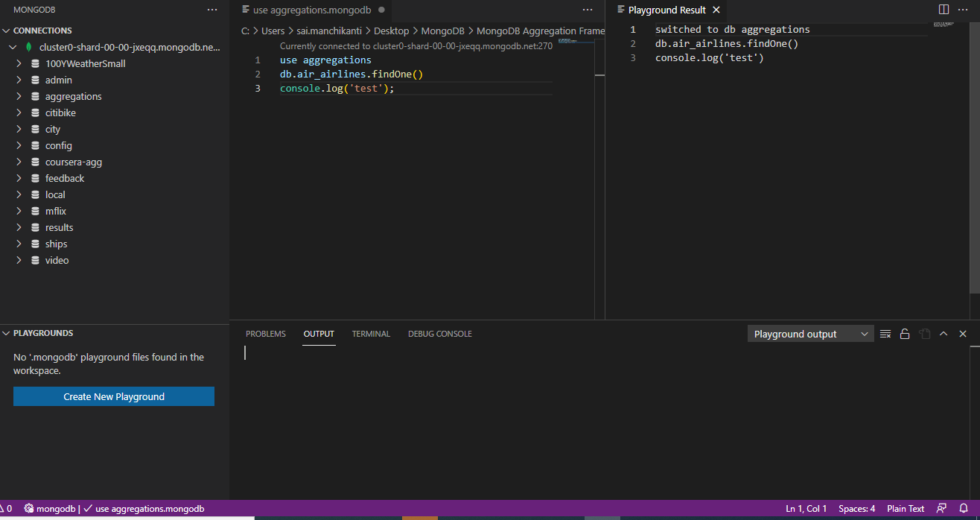Switch to the TERMINAL tab
This screenshot has width=980, height=520.
pos(371,334)
